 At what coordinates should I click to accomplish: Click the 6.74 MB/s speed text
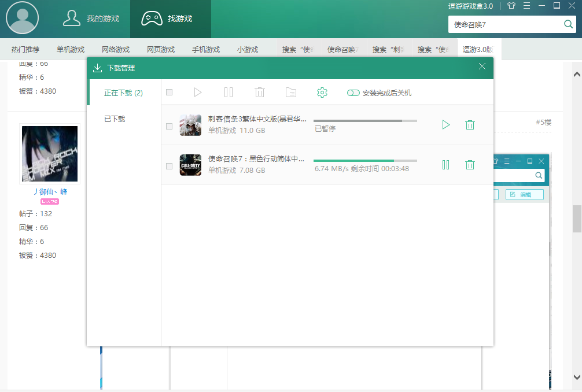pyautogui.click(x=331, y=168)
